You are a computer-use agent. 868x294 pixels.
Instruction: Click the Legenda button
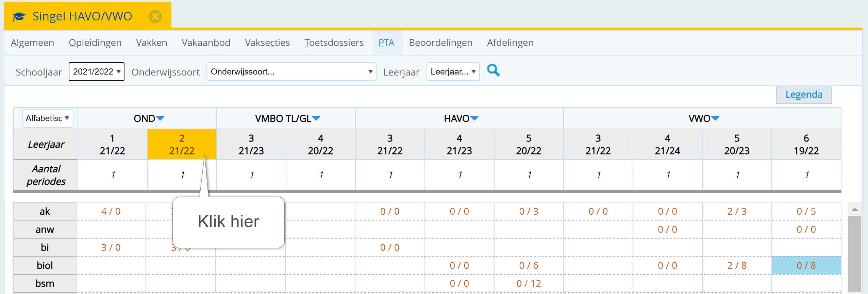click(x=804, y=94)
